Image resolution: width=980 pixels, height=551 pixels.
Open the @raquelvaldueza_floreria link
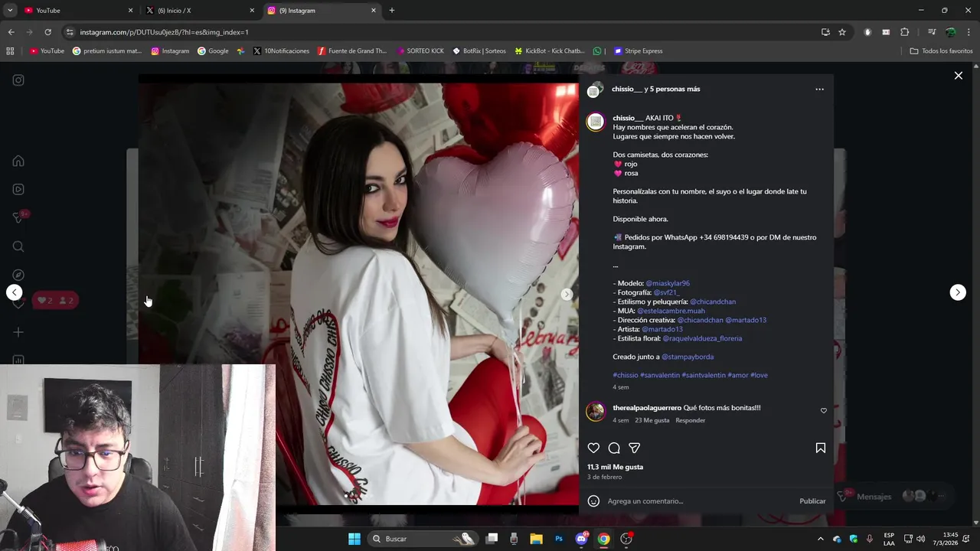coord(702,338)
